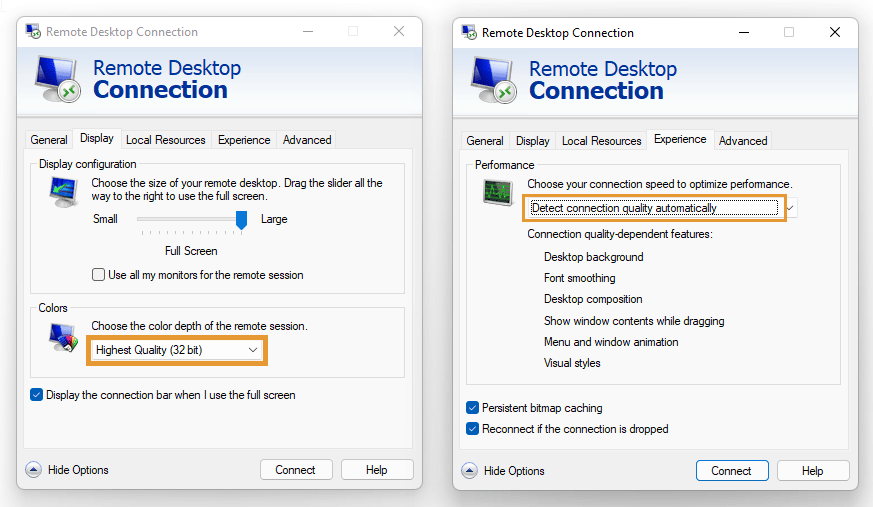
Task: Click the Remote Desktop title bar icon in right window
Action: point(469,32)
